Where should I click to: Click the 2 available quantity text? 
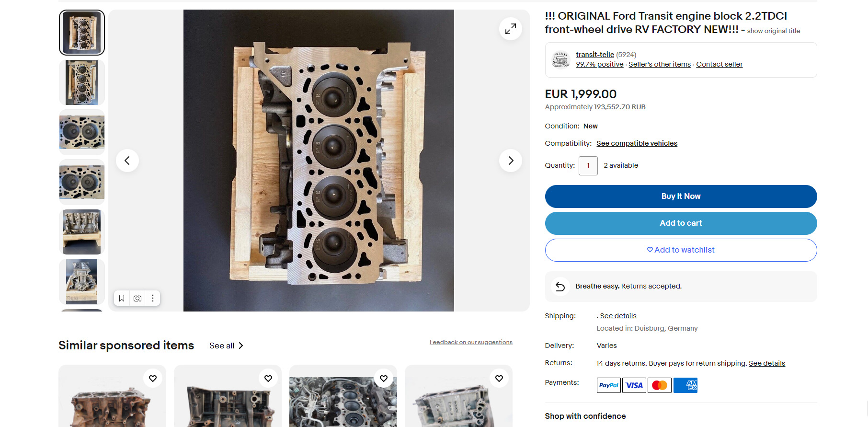[621, 165]
